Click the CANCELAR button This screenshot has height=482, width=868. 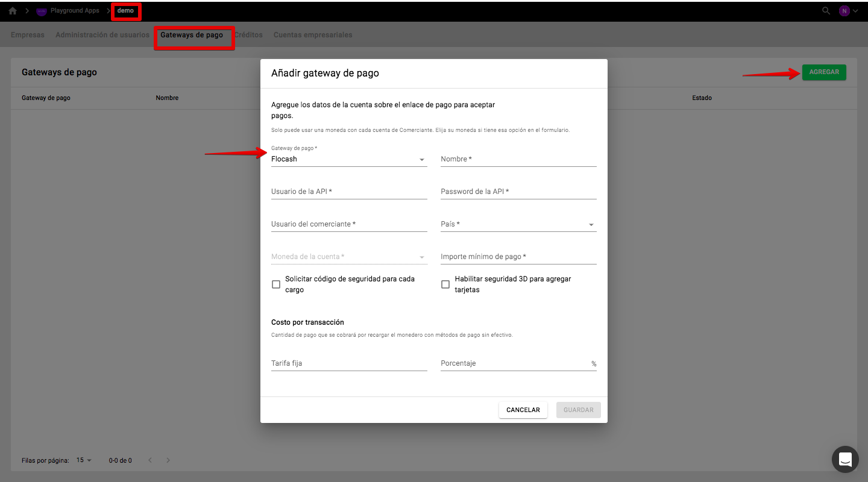click(523, 410)
